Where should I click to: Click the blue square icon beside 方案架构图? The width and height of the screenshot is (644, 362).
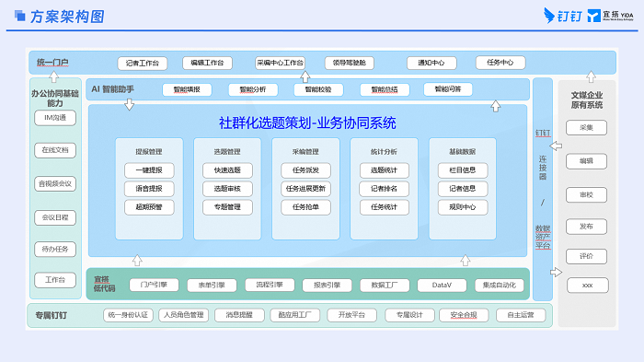19,16
